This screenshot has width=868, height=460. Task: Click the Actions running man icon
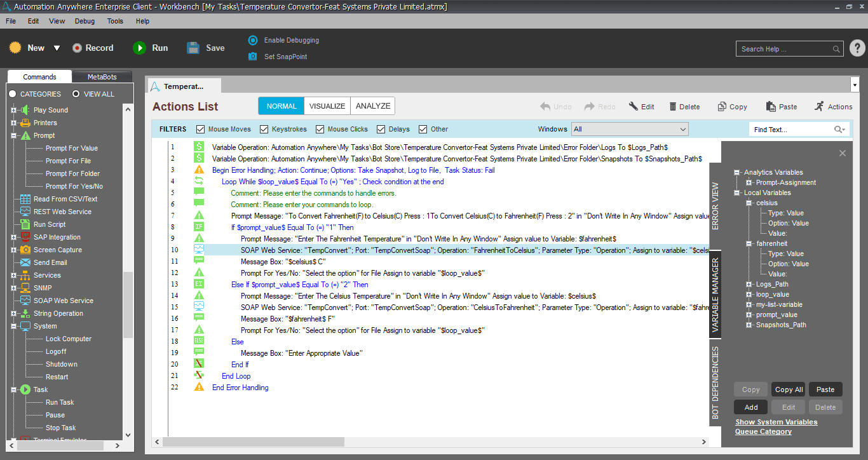point(819,106)
